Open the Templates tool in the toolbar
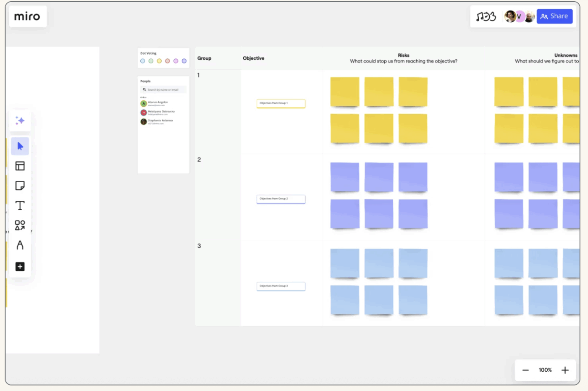The height and width of the screenshot is (391, 588). pos(20,166)
